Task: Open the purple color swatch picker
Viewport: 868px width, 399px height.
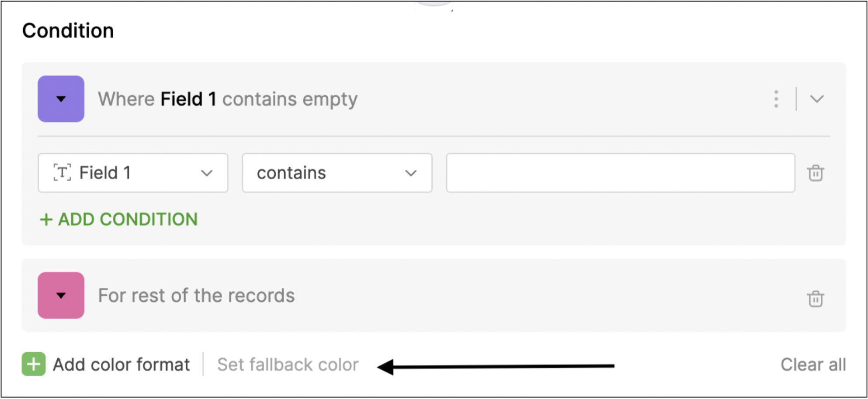Action: 61,99
